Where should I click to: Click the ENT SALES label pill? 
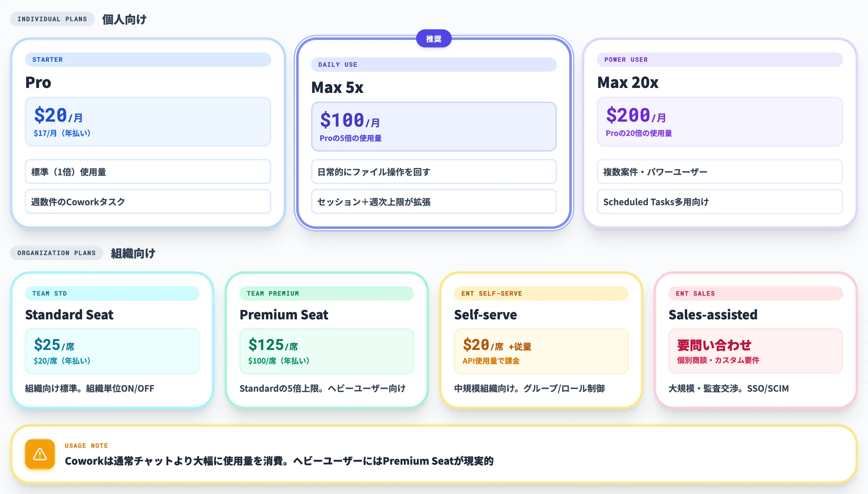pyautogui.click(x=755, y=293)
